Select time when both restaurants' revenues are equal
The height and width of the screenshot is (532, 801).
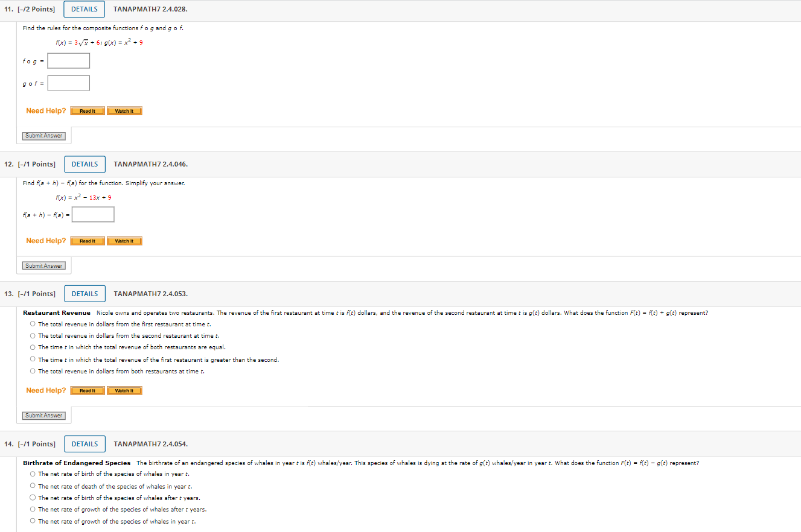coord(33,347)
